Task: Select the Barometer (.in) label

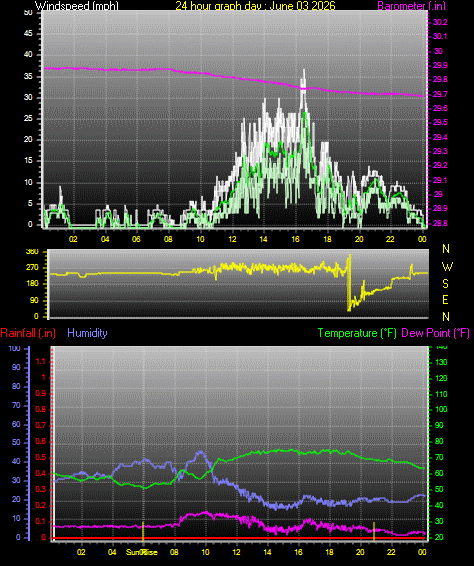Action: point(412,5)
